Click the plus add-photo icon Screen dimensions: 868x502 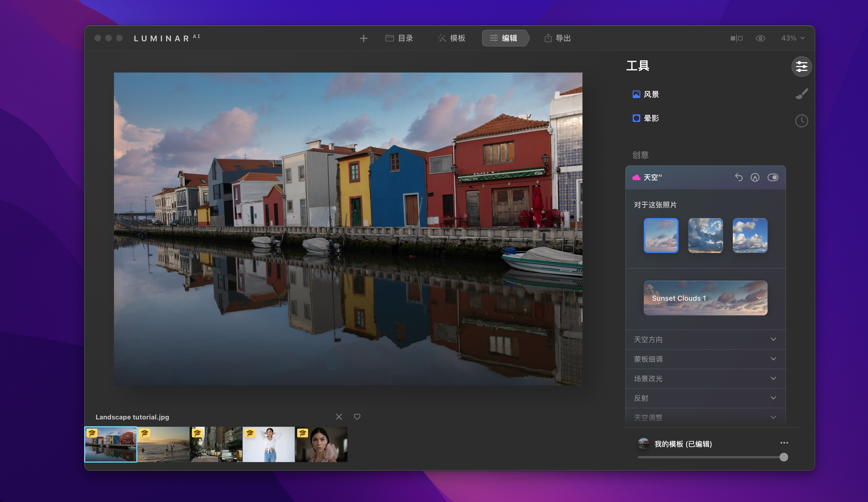pos(363,38)
